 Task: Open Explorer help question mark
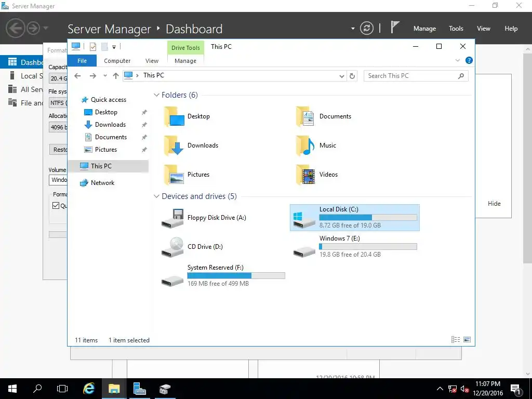469,60
